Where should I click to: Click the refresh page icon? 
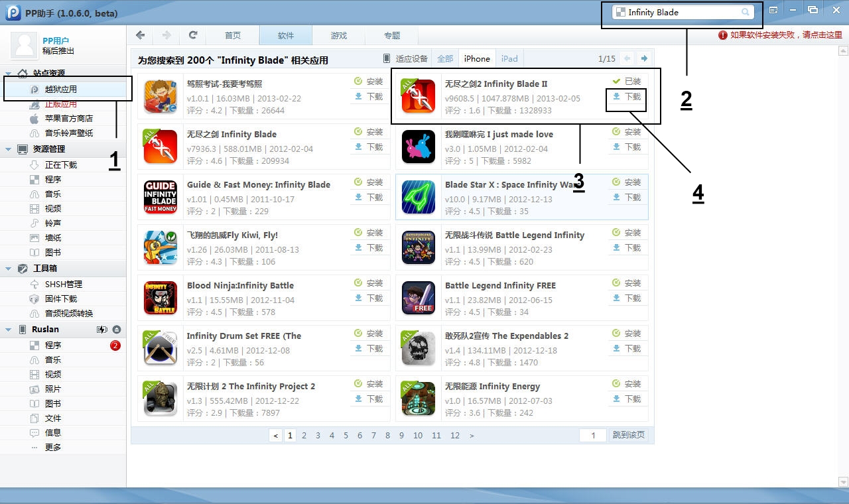pos(193,35)
